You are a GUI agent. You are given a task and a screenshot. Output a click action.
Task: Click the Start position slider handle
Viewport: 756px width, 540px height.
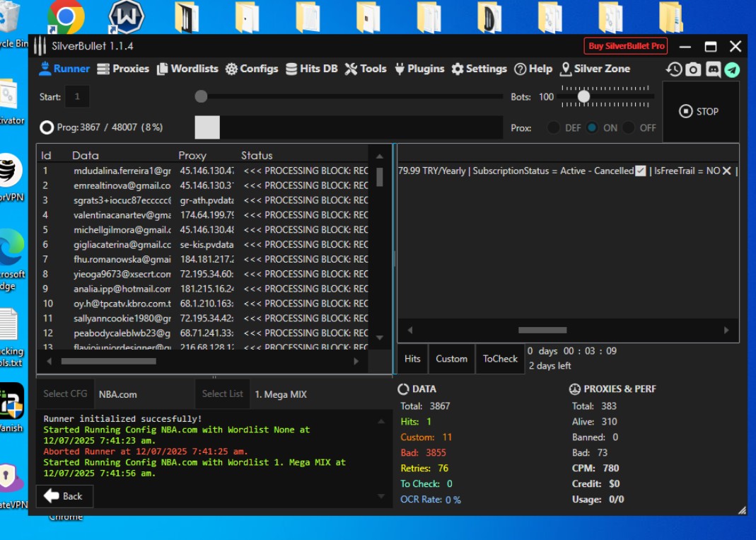pyautogui.click(x=201, y=96)
